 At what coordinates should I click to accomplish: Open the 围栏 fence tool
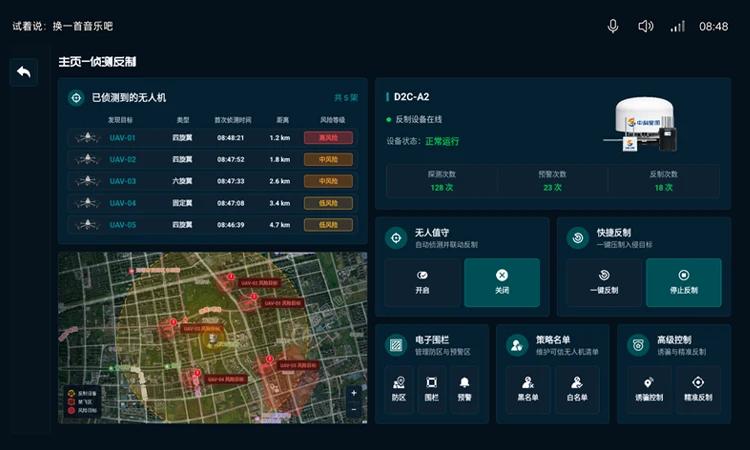point(431,389)
